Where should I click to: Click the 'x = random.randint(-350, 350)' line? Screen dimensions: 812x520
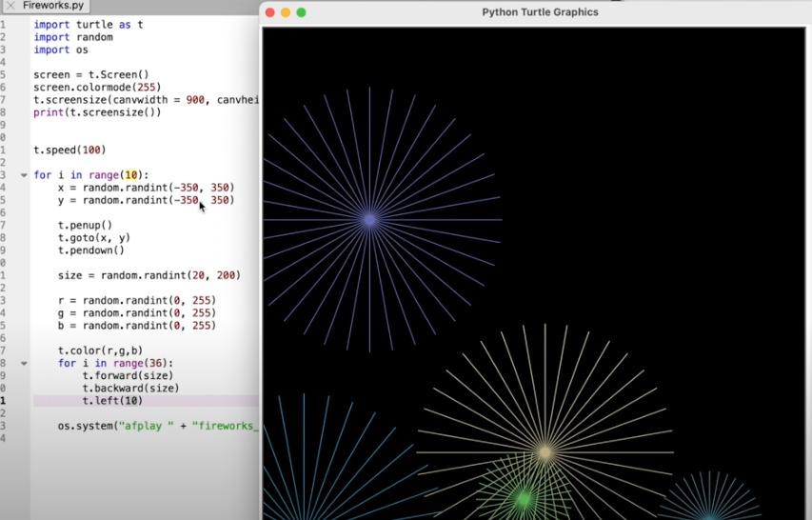point(146,188)
